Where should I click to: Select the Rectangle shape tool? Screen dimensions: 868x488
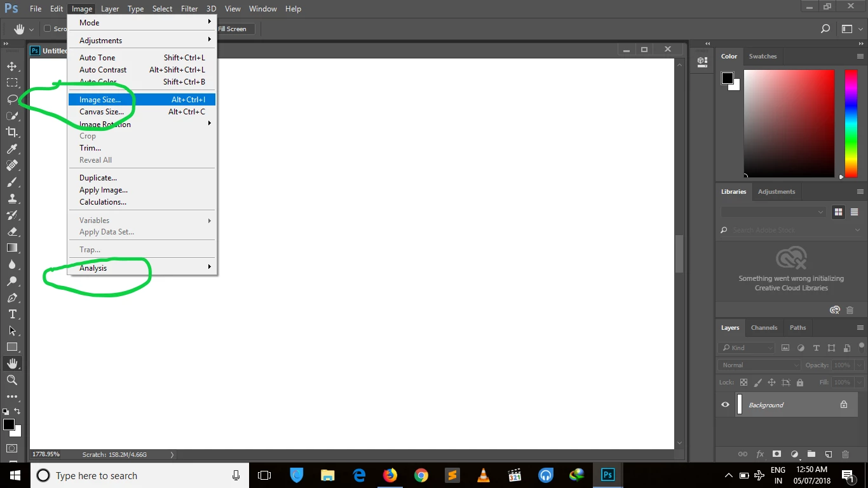(x=12, y=347)
